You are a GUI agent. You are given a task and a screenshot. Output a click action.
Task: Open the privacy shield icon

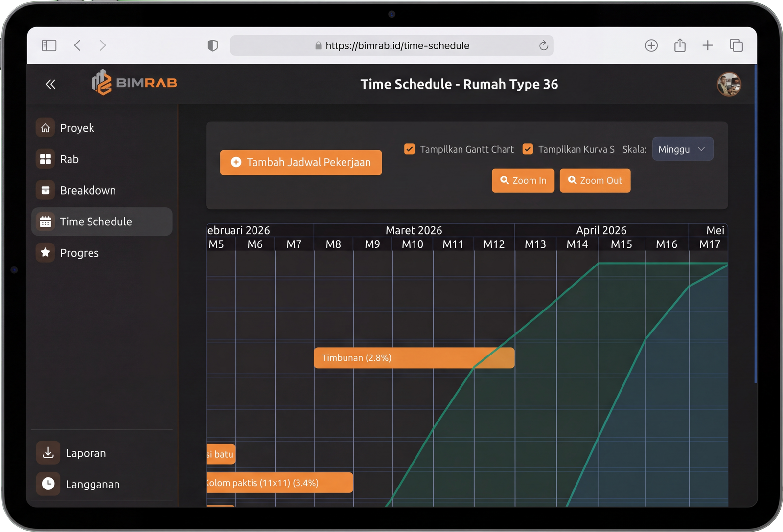[212, 45]
